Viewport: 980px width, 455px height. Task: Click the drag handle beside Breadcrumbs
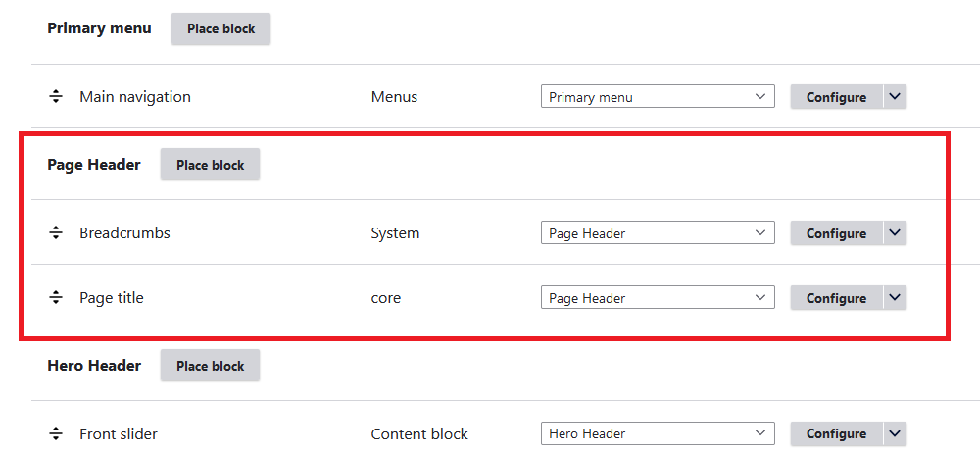tap(56, 233)
